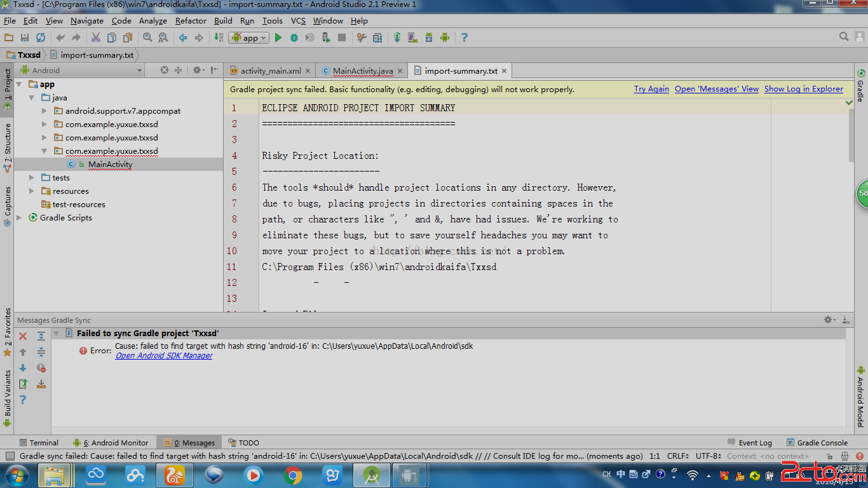The image size is (868, 488).
Task: Toggle the read-only lock icon in the status bar
Action: tap(830, 456)
